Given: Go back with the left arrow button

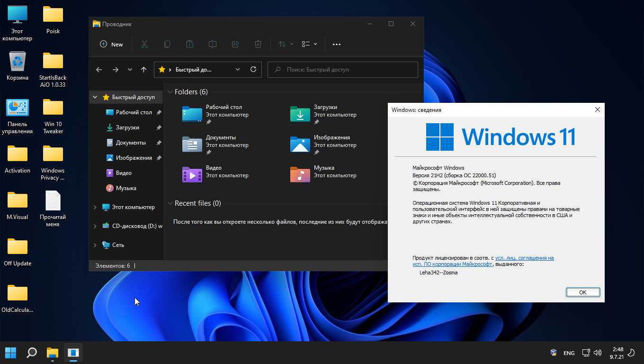Looking at the screenshot, I should [x=99, y=70].
